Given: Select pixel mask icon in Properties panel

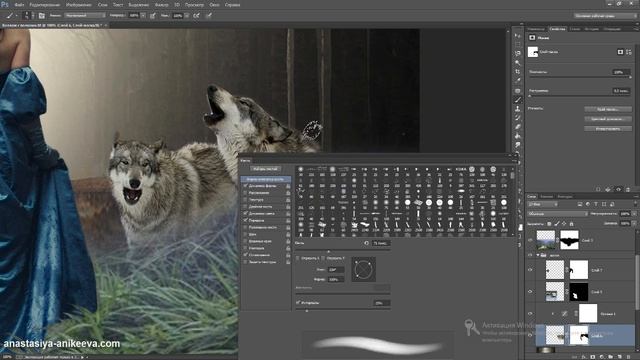Looking at the screenshot, I should [x=620, y=52].
